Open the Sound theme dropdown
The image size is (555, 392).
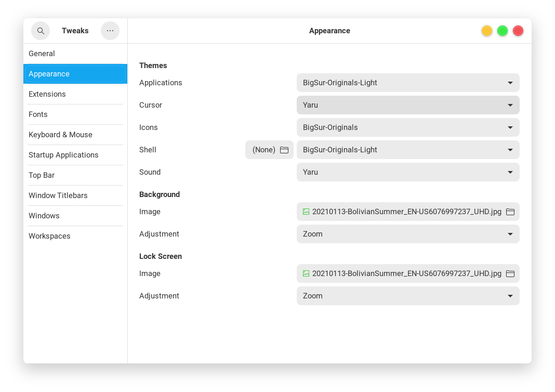(408, 172)
